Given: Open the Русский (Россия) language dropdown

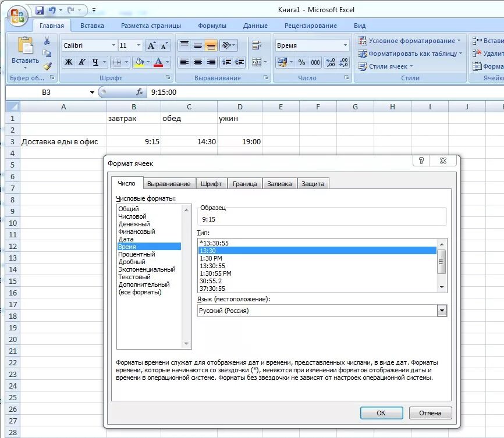Looking at the screenshot, I should pos(442,311).
